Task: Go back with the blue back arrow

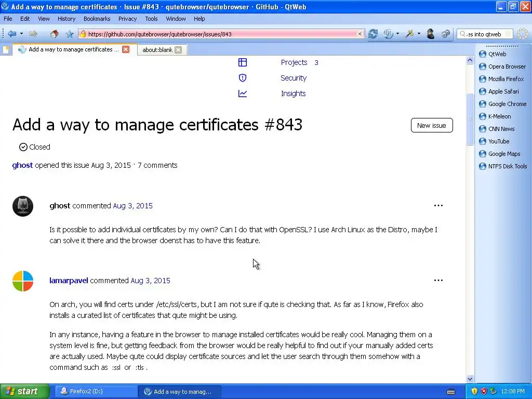Action: click(12, 34)
